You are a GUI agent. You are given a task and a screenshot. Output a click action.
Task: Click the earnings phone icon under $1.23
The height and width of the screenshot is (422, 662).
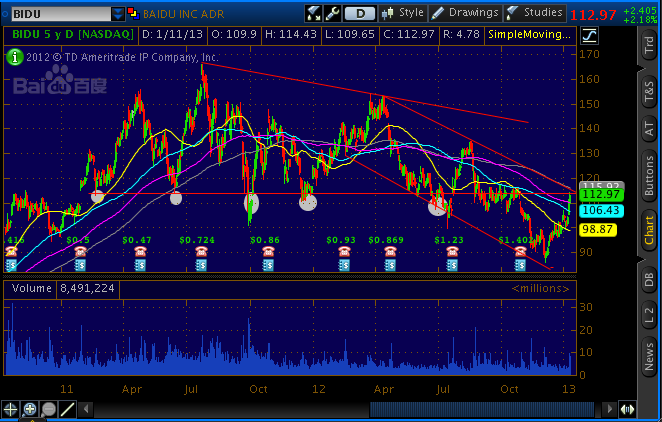452,252
